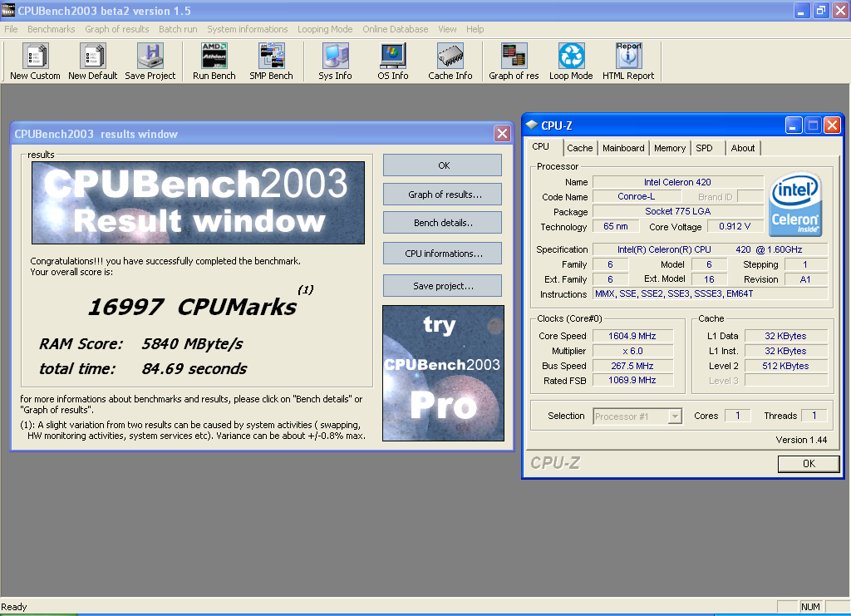The height and width of the screenshot is (616, 851).
Task: Click the Ready status bar text
Action: coord(14,607)
